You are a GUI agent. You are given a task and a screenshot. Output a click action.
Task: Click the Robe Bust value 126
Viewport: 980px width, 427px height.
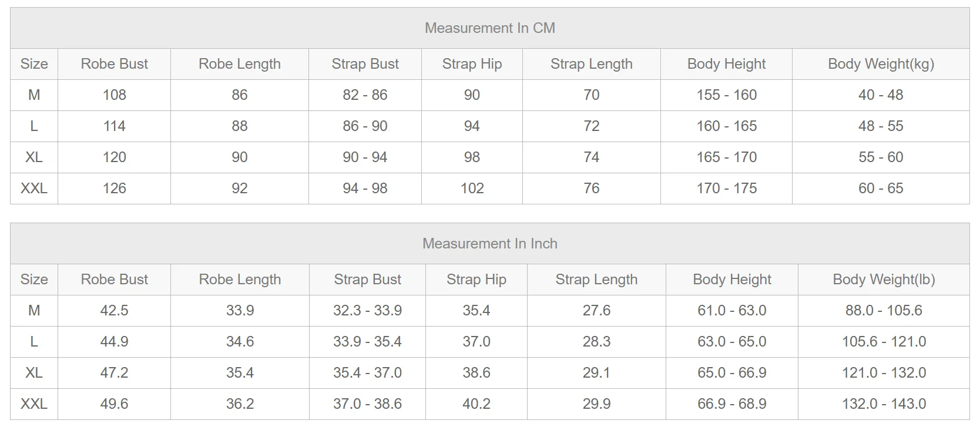coord(115,189)
